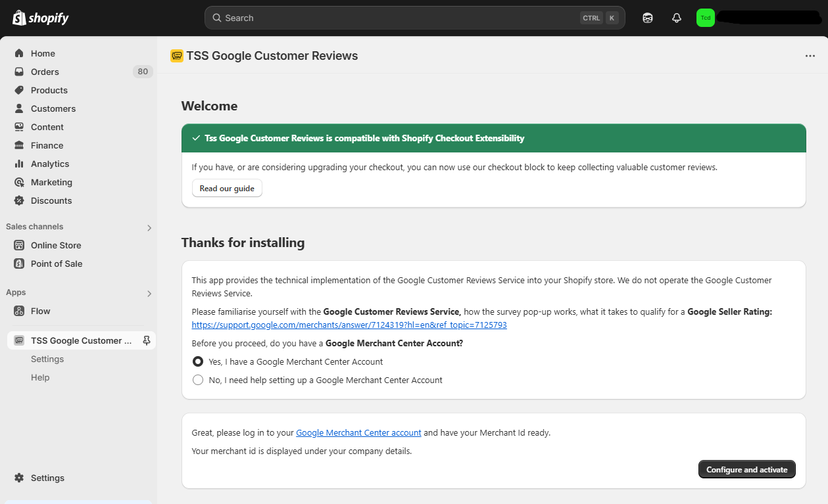Image resolution: width=828 pixels, height=504 pixels.
Task: Click the Analytics bar chart icon
Action: 19,164
